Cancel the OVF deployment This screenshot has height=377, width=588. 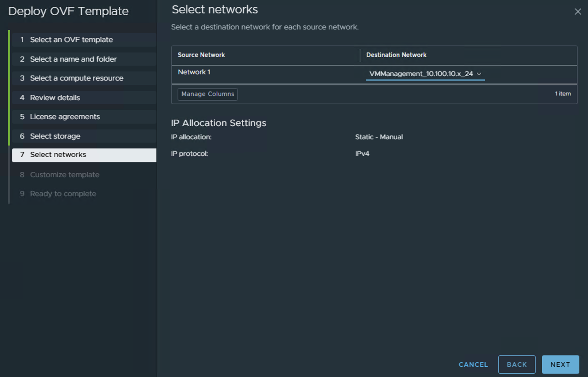click(473, 365)
